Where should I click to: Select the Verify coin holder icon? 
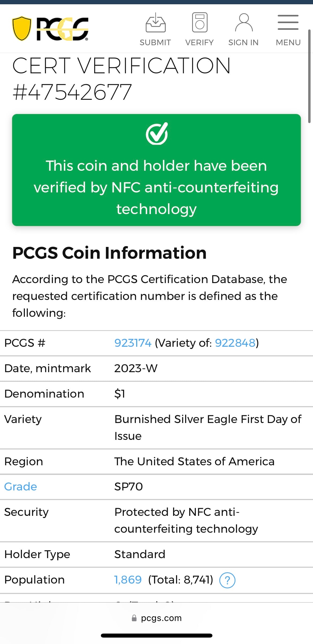[199, 23]
